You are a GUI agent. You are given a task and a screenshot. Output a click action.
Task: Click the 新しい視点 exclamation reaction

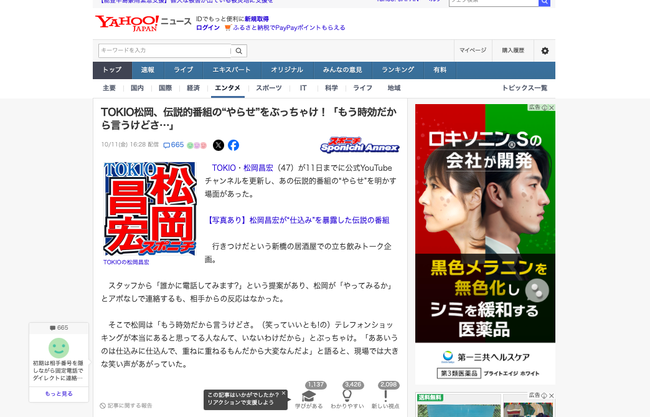[x=386, y=397]
